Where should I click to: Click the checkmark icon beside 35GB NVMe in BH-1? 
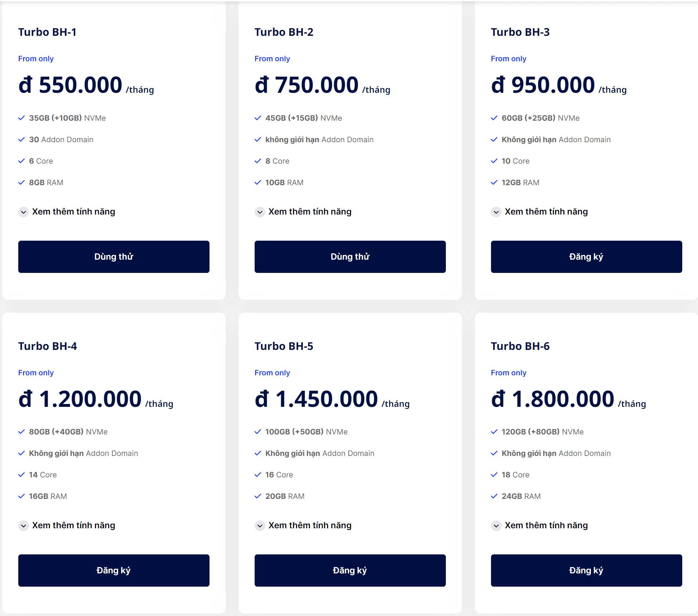click(x=21, y=118)
